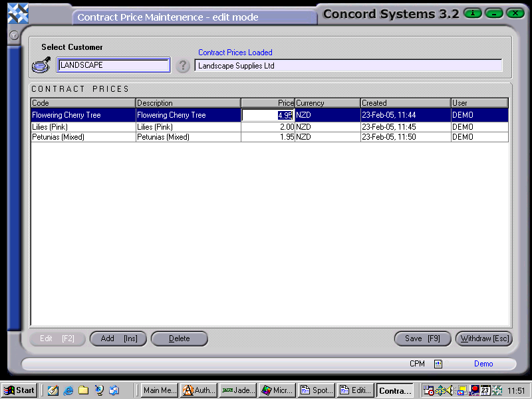This screenshot has width=532, height=399.
Task: Click the CPM document icon in the status bar
Action: click(x=438, y=364)
